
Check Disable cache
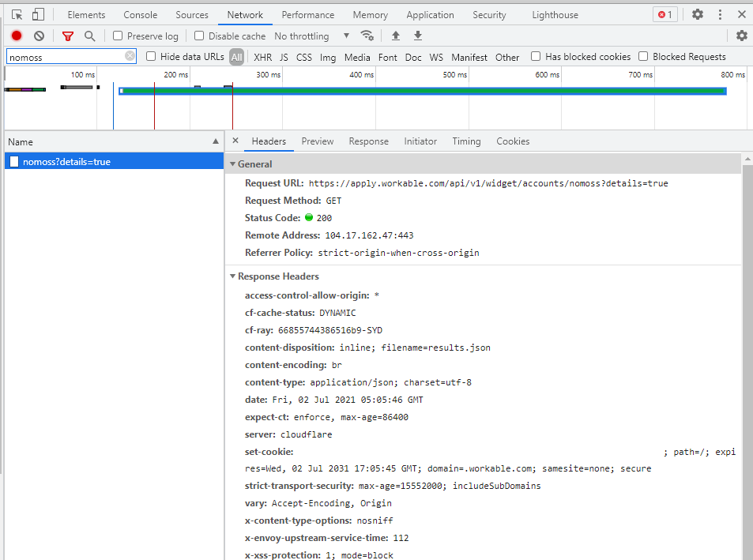(x=198, y=36)
